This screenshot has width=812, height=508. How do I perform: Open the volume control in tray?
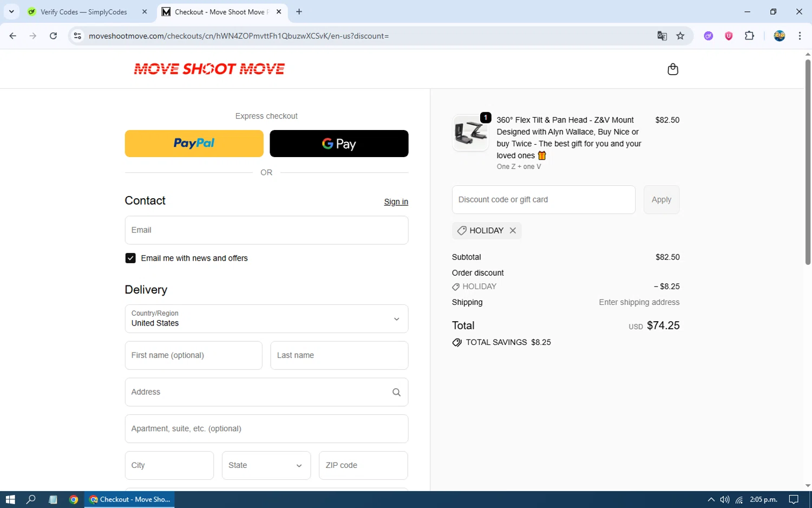(x=725, y=499)
